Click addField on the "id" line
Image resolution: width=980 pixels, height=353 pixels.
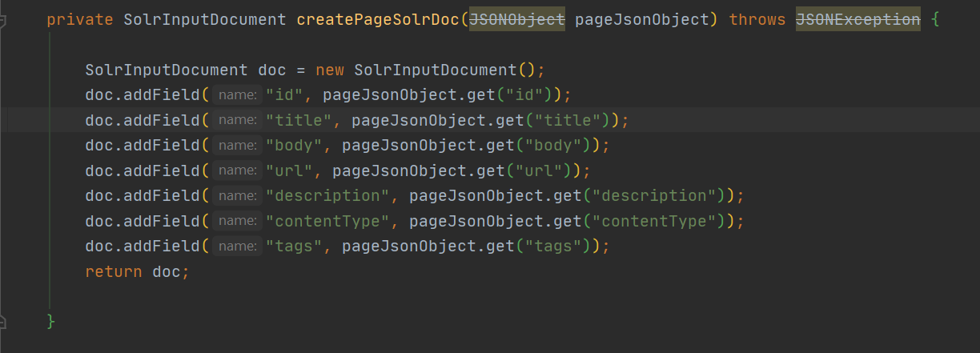coord(162,95)
